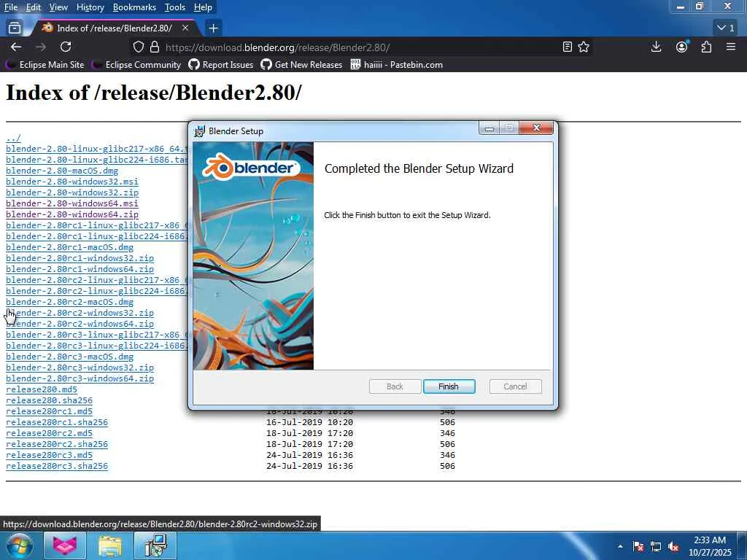Open the extensions puzzle icon

click(706, 47)
